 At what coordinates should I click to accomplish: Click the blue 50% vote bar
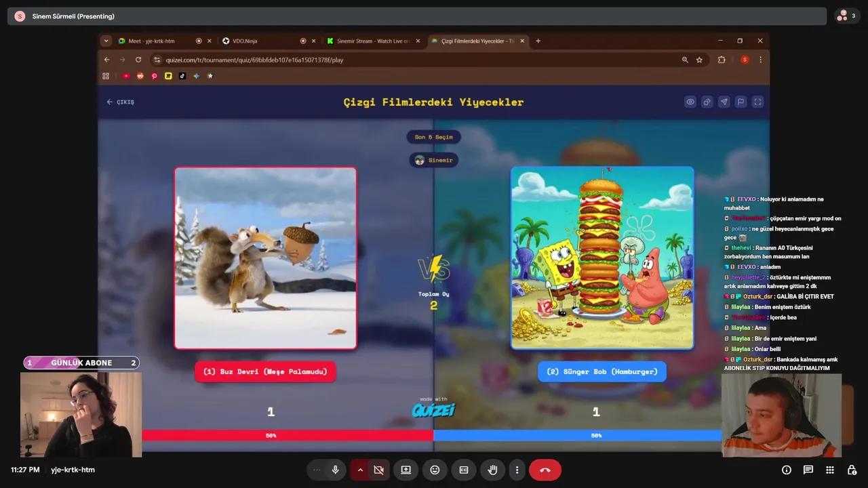[x=577, y=436]
